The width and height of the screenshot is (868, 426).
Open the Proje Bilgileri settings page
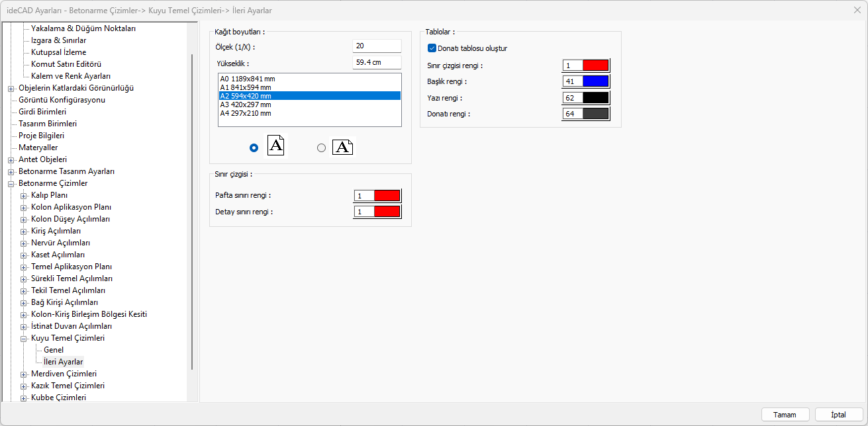click(41, 136)
